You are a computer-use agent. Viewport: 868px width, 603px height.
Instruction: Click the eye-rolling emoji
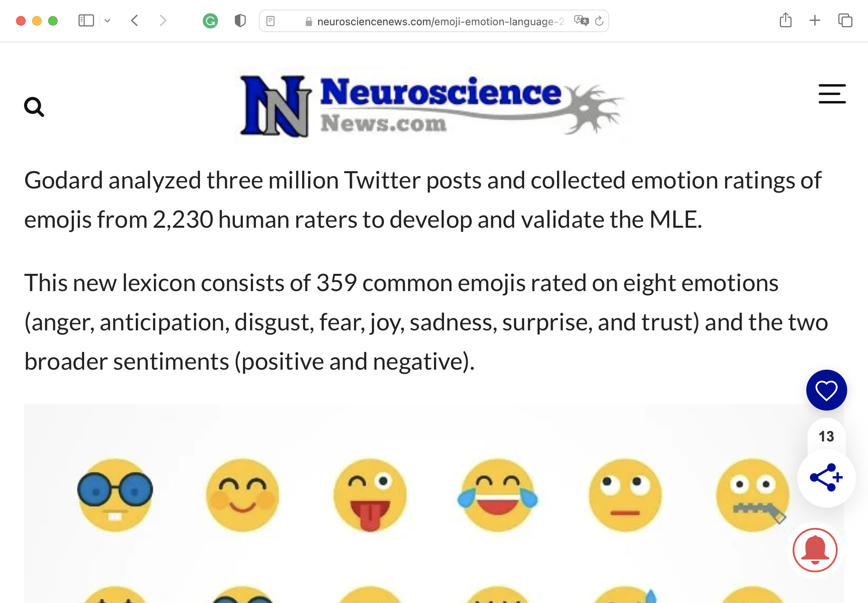(625, 495)
